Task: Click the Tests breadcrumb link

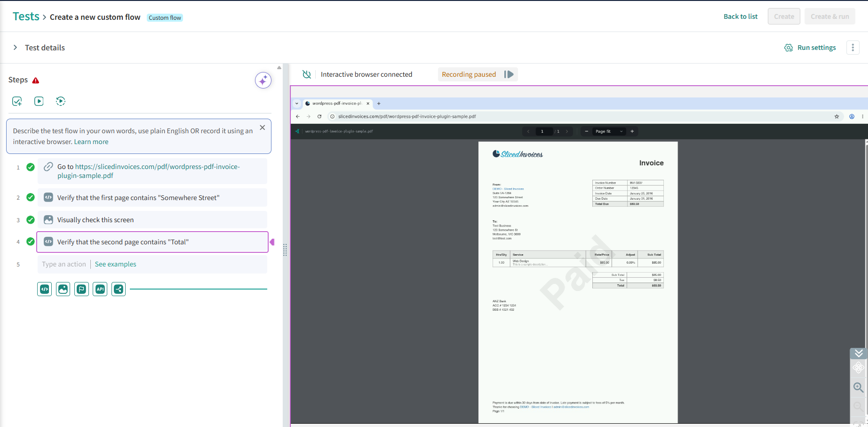Action: click(x=26, y=16)
